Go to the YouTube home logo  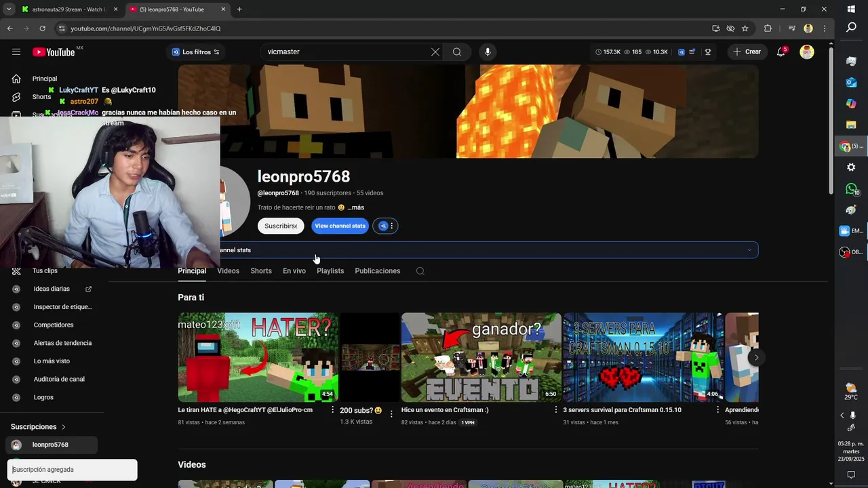pos(54,52)
